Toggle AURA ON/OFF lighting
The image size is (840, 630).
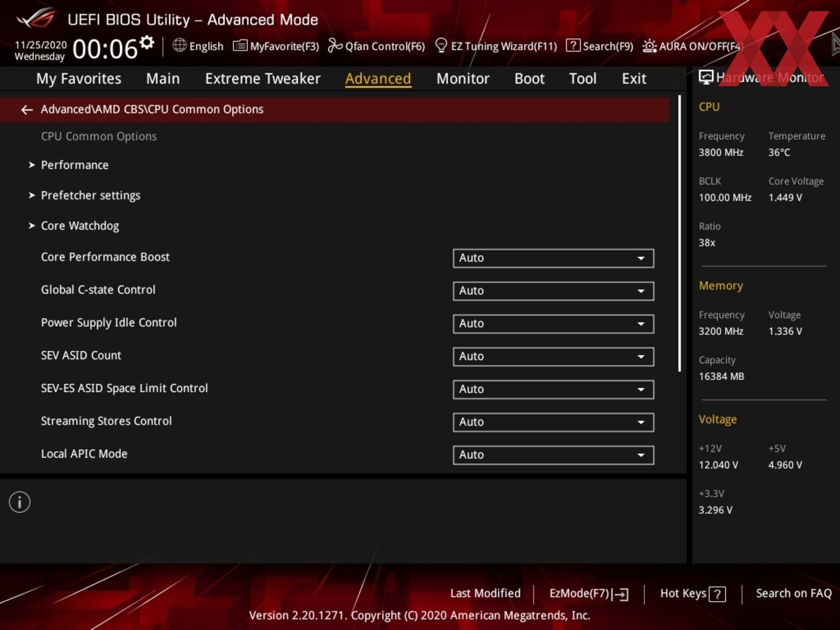[x=691, y=46]
